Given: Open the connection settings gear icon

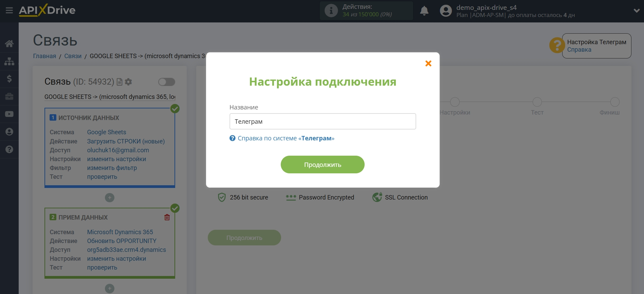Looking at the screenshot, I should [128, 82].
